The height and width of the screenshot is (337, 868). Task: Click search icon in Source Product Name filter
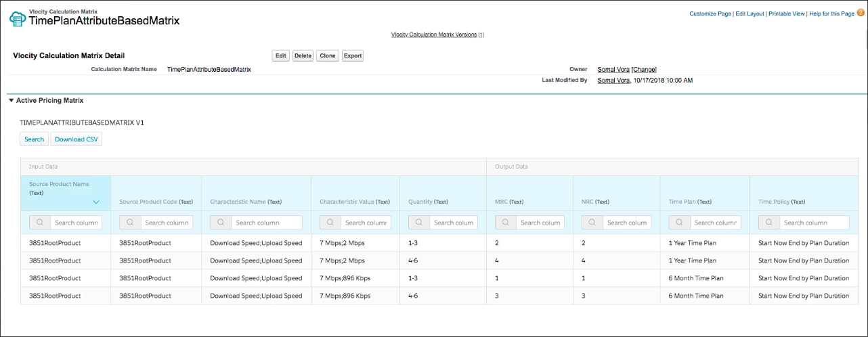[x=41, y=223]
